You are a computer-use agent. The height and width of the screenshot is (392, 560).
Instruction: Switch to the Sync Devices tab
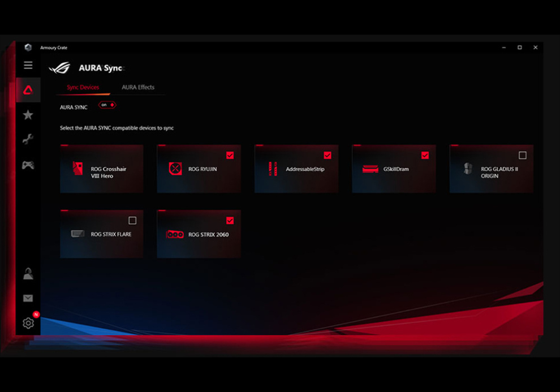[83, 88]
